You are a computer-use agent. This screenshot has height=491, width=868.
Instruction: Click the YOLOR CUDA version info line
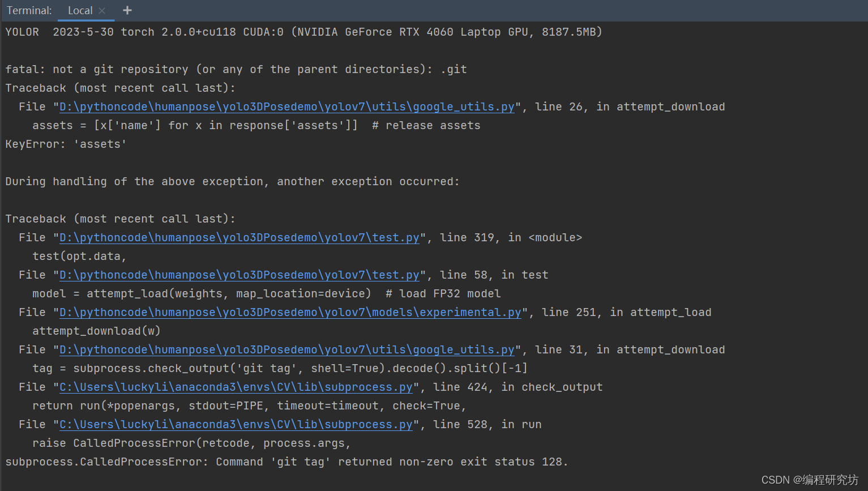[303, 32]
